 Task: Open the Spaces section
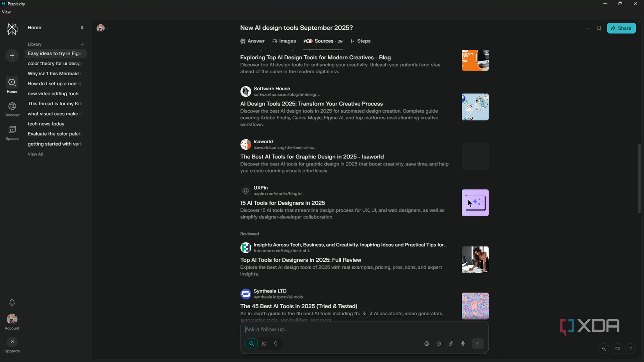[x=12, y=133]
